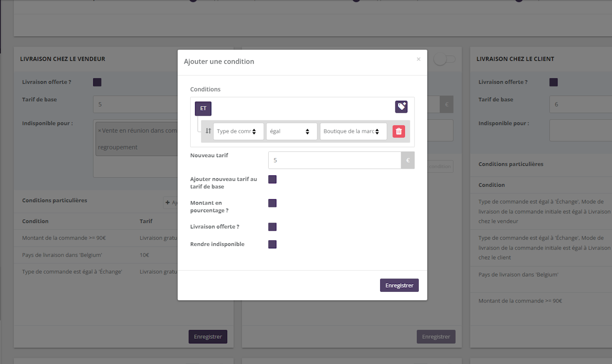This screenshot has width=612, height=364.
Task: Click the sort arrows handle on the condition row
Action: point(208,131)
